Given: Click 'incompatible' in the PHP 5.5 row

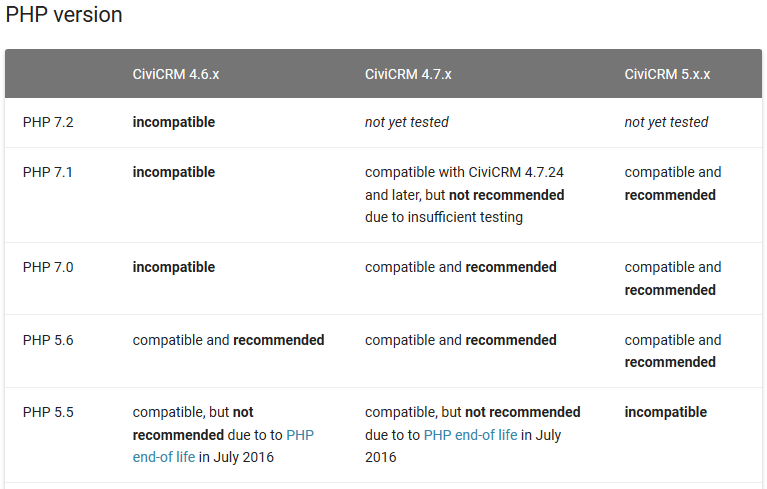Looking at the screenshot, I should (666, 412).
